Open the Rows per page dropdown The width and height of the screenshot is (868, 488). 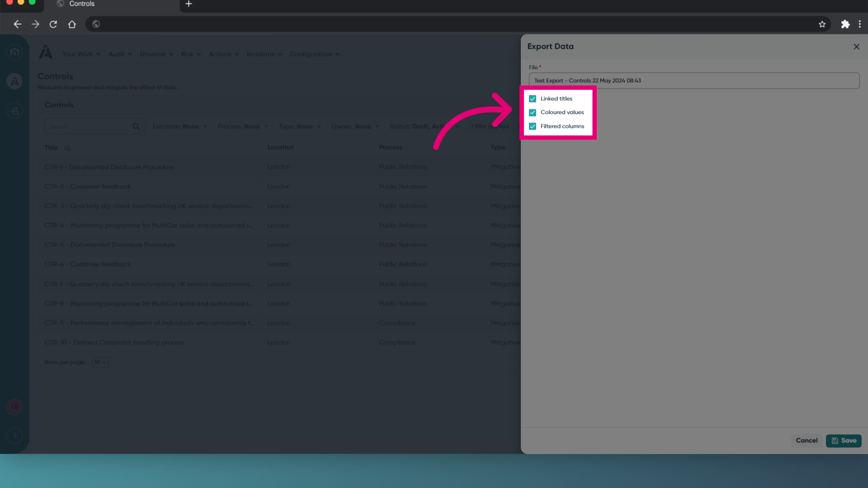pos(100,362)
